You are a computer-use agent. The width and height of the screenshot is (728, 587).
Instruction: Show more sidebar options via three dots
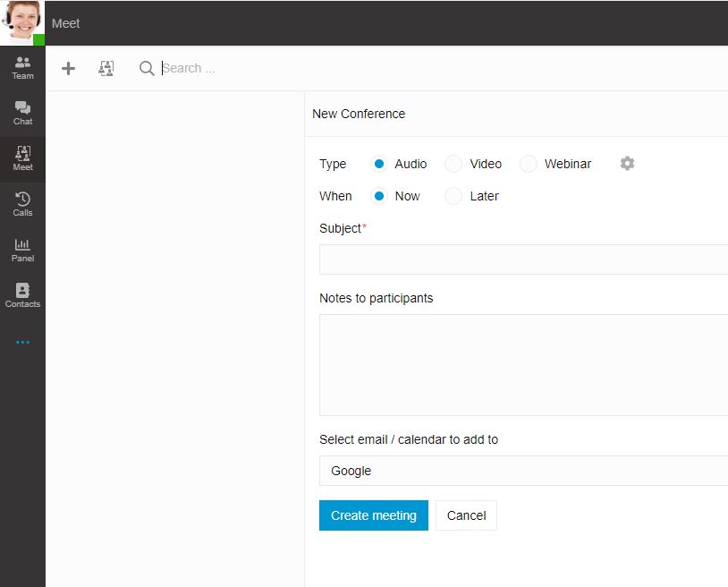point(22,342)
